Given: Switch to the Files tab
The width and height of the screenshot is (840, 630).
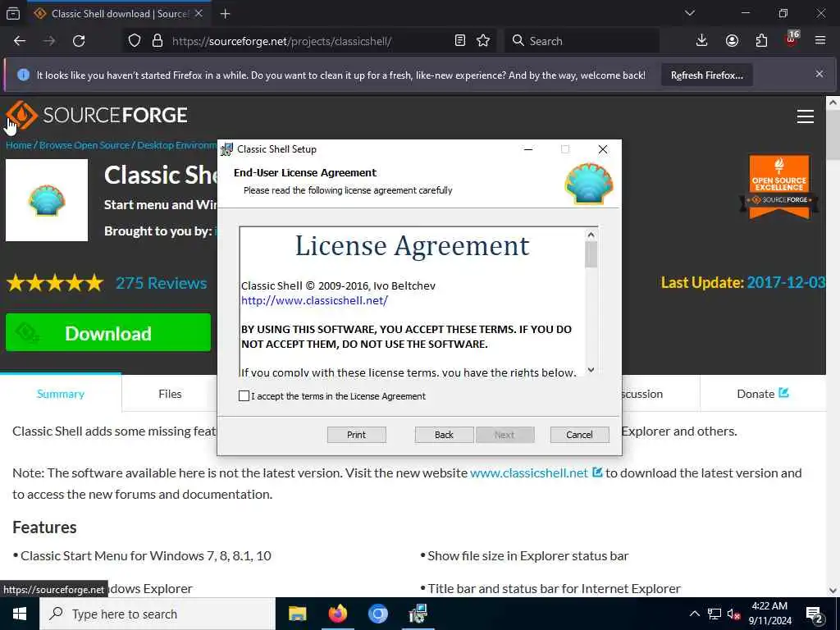Looking at the screenshot, I should coord(170,394).
